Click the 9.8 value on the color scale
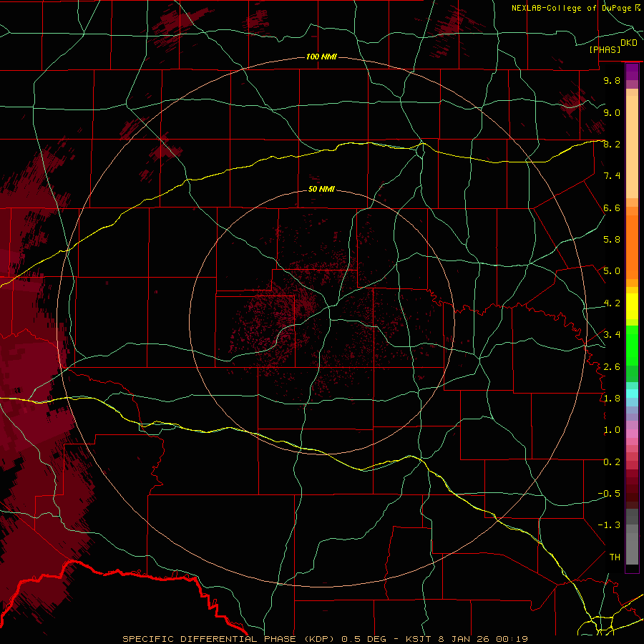644x644 pixels. click(612, 80)
